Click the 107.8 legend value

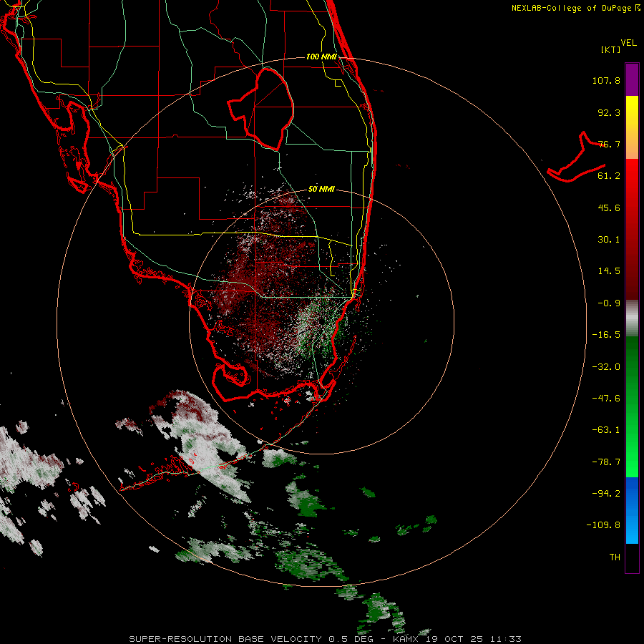pos(606,81)
